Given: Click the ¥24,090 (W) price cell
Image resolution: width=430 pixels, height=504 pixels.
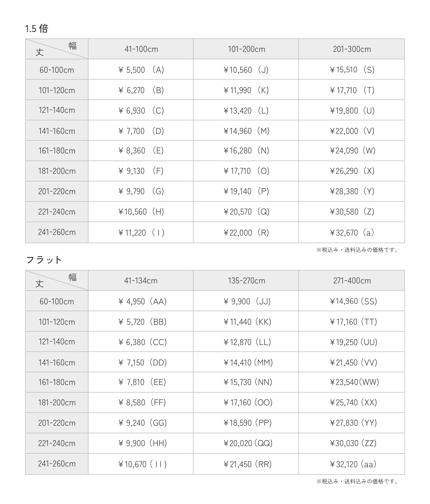Looking at the screenshot, I should coord(352,151).
